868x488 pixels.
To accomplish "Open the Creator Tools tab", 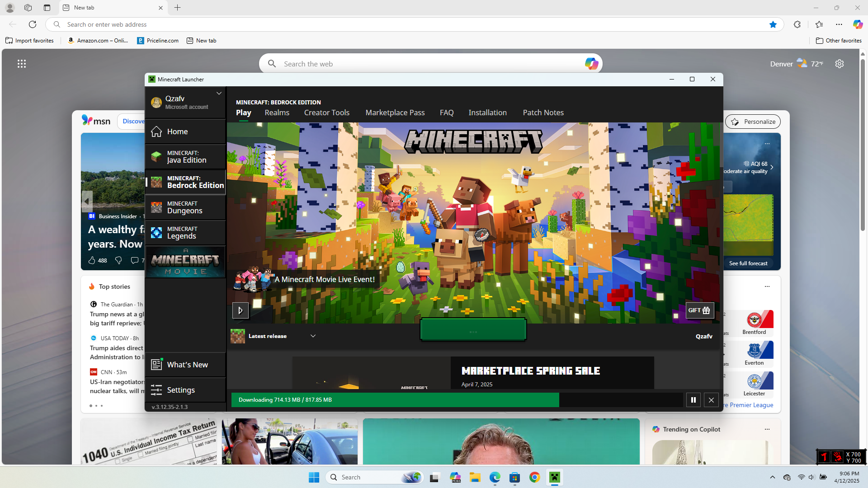I will (326, 113).
